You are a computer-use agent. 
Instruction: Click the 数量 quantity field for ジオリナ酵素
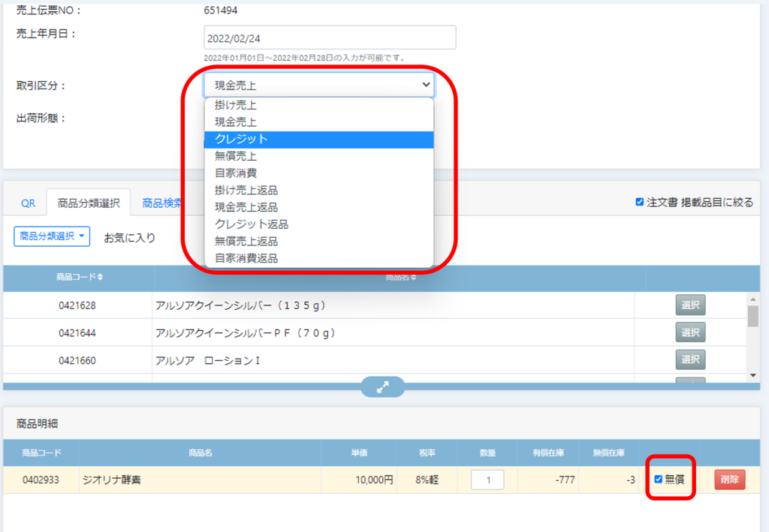click(x=487, y=479)
